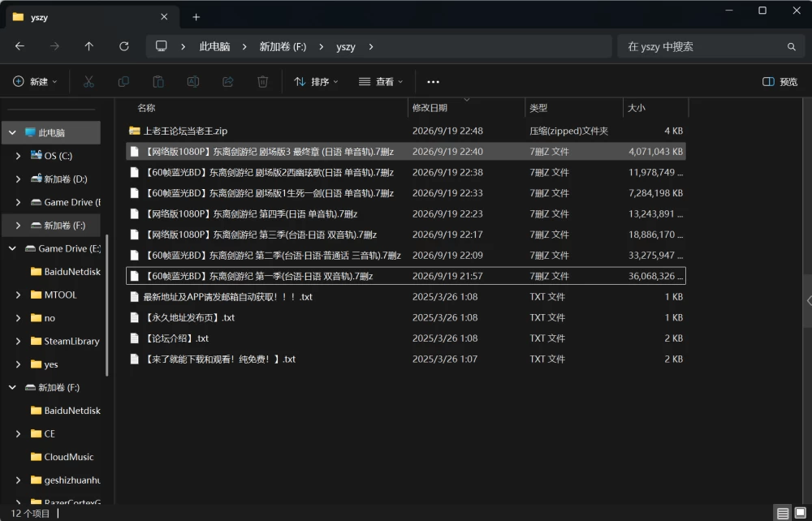Screen dimensions: 812x521
Task: Click 新加卷 (F:) in the address breadcrumb
Action: tap(283, 46)
